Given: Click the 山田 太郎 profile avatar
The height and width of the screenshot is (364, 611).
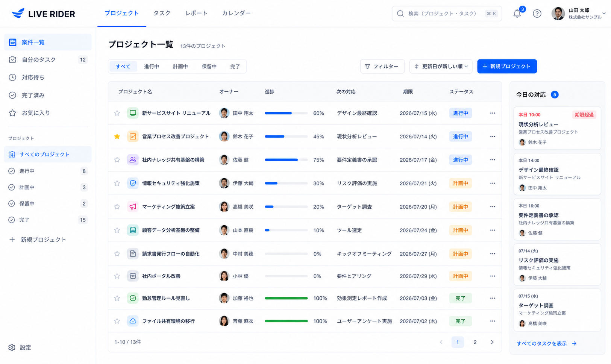Looking at the screenshot, I should pos(558,14).
